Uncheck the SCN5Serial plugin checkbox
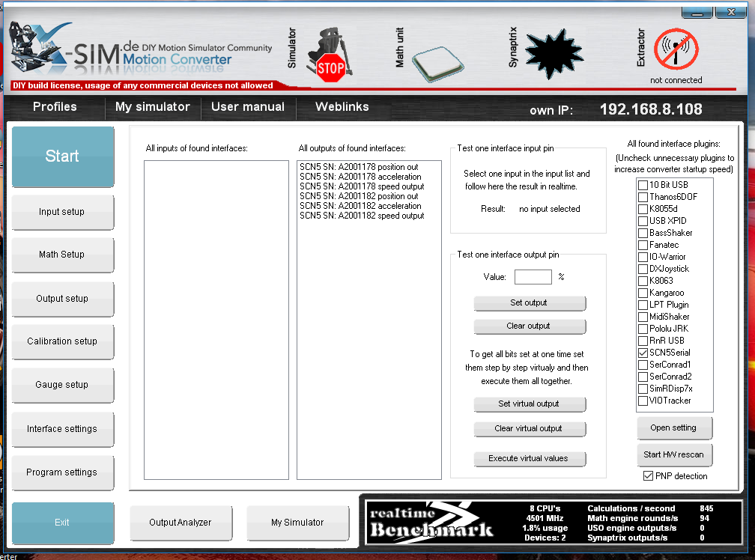Viewport: 755px width, 560px height. tap(643, 353)
